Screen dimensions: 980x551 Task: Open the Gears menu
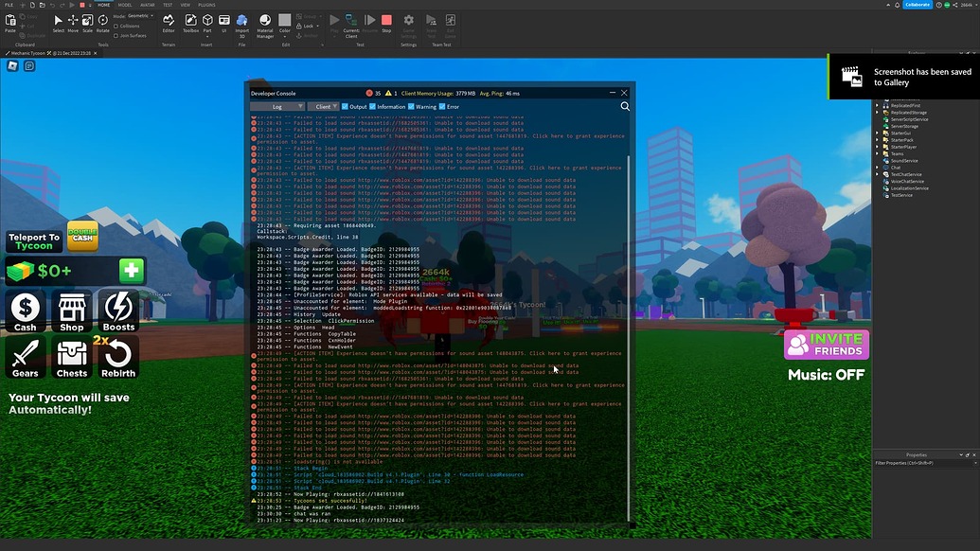pos(25,357)
